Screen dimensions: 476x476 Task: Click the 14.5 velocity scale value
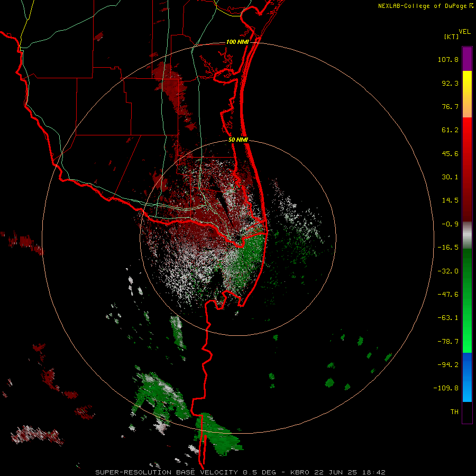[450, 200]
